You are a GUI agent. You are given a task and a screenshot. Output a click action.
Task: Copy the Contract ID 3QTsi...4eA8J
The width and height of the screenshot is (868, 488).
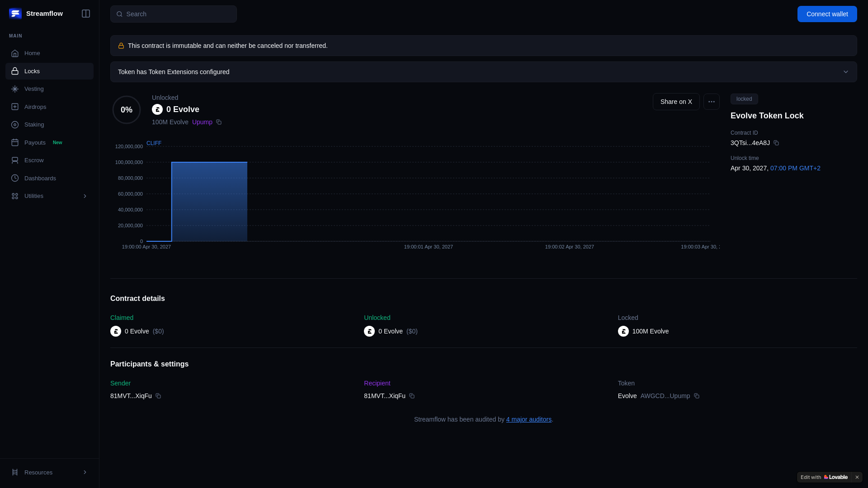(x=776, y=143)
